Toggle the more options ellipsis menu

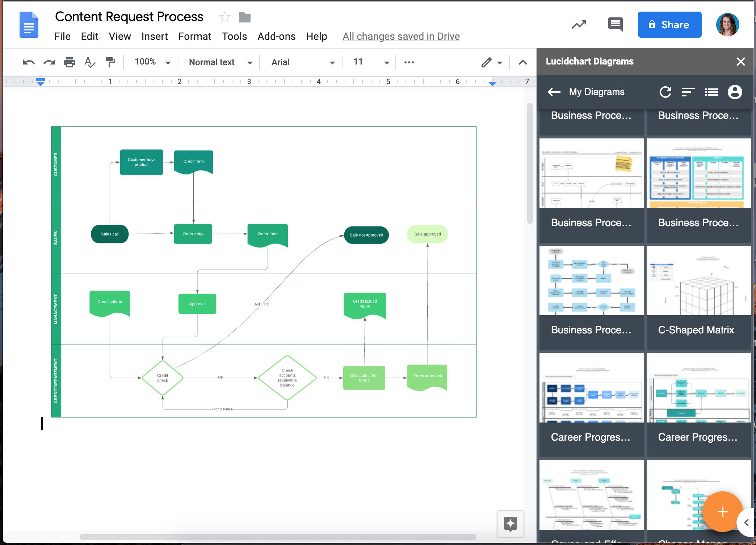click(x=409, y=62)
